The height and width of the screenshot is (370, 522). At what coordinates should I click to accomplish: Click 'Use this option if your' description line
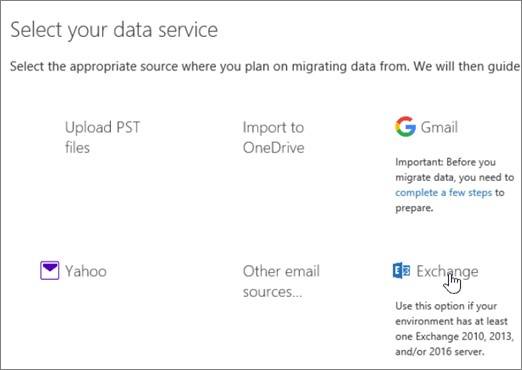tap(446, 306)
